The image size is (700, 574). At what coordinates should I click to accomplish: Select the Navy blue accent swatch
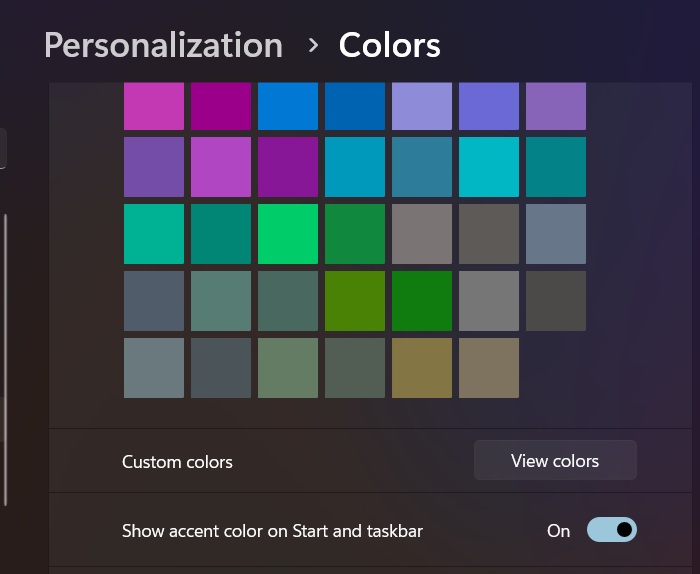pos(354,106)
